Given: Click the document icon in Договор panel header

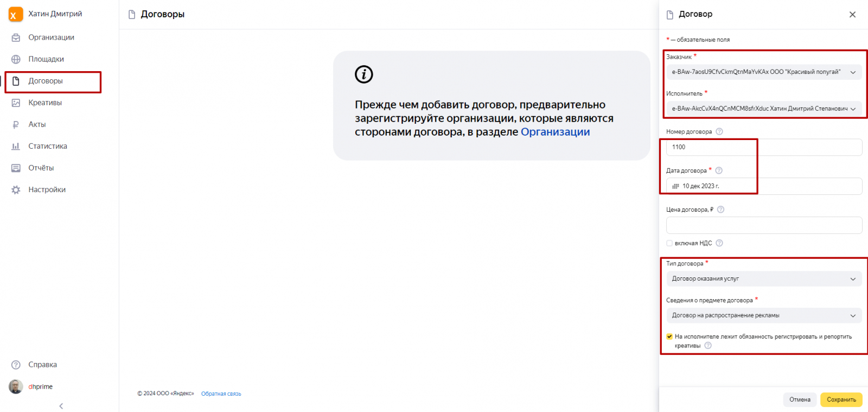Looking at the screenshot, I should point(670,15).
